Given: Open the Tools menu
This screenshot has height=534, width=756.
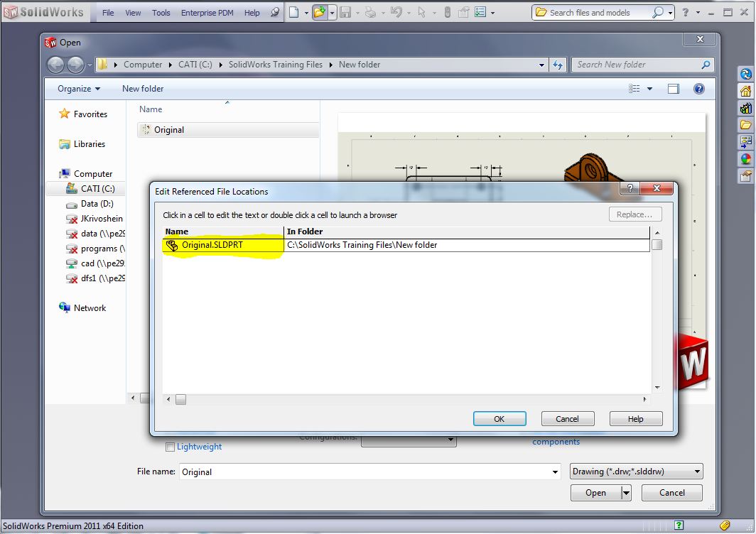Looking at the screenshot, I should (161, 13).
